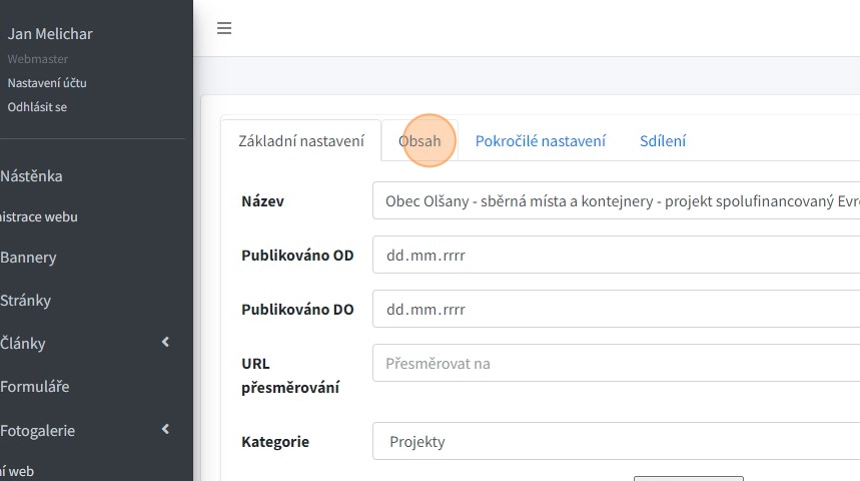The height and width of the screenshot is (481, 860).
Task: Go to Nástěnka in the sidebar
Action: click(x=31, y=176)
